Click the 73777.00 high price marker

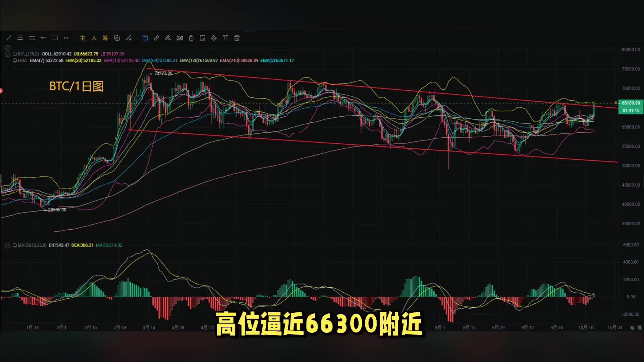pos(163,73)
